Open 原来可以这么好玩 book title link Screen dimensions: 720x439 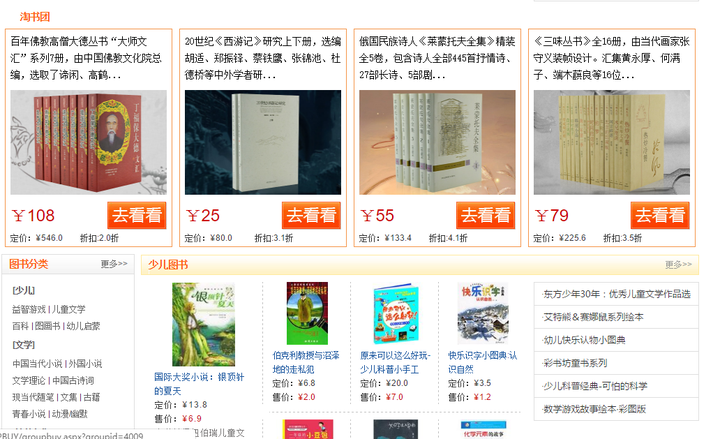point(395,362)
